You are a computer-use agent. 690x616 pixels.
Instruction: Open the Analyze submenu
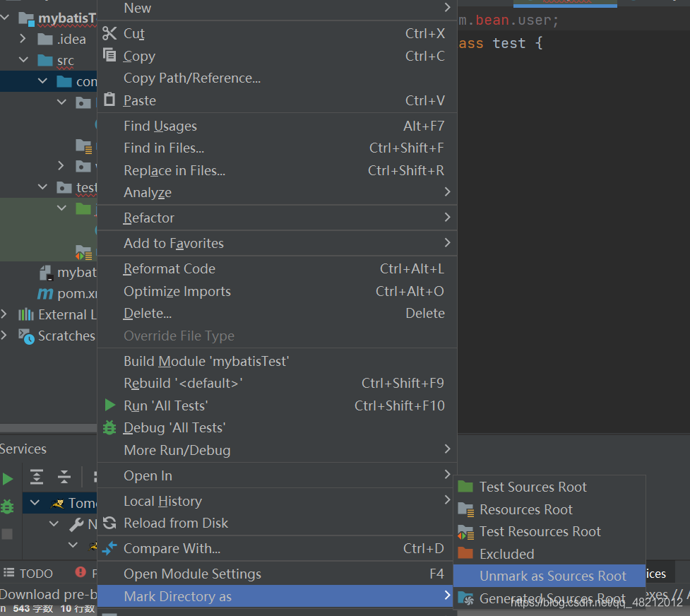277,192
